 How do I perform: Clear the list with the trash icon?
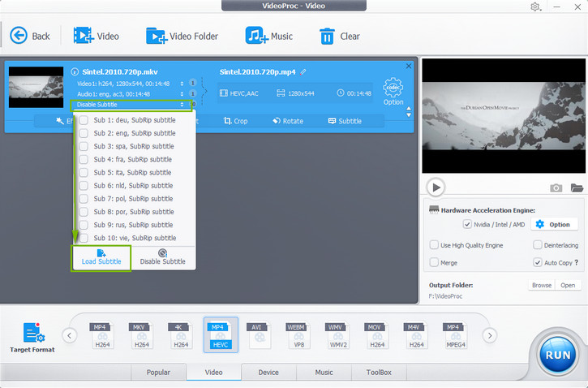coord(339,36)
